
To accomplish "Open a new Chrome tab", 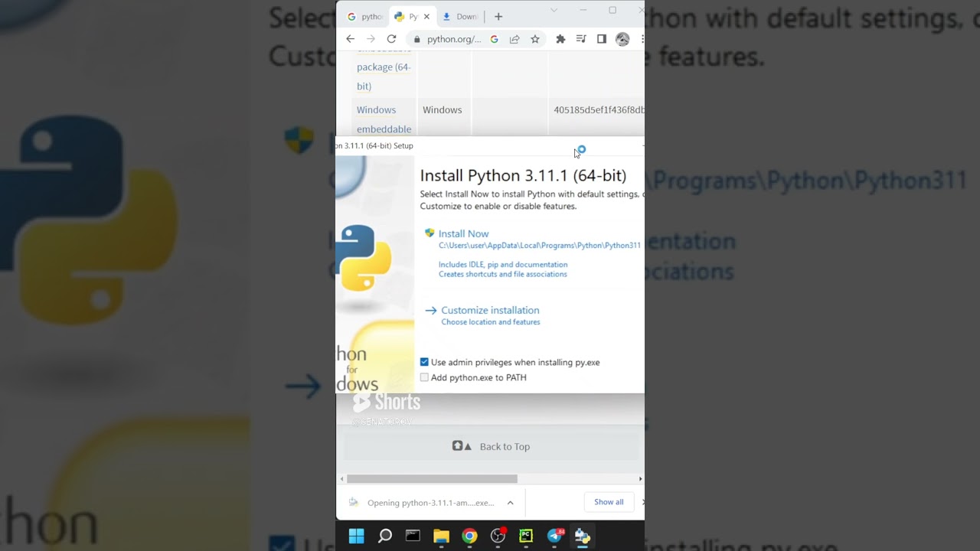I will tap(498, 16).
